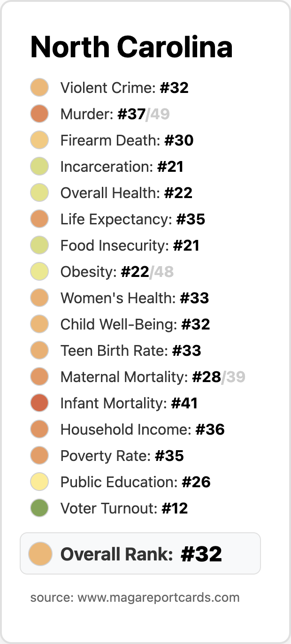The image size is (291, 644).
Task: Click the Infant Mortality red dot
Action: pyautogui.click(x=40, y=403)
